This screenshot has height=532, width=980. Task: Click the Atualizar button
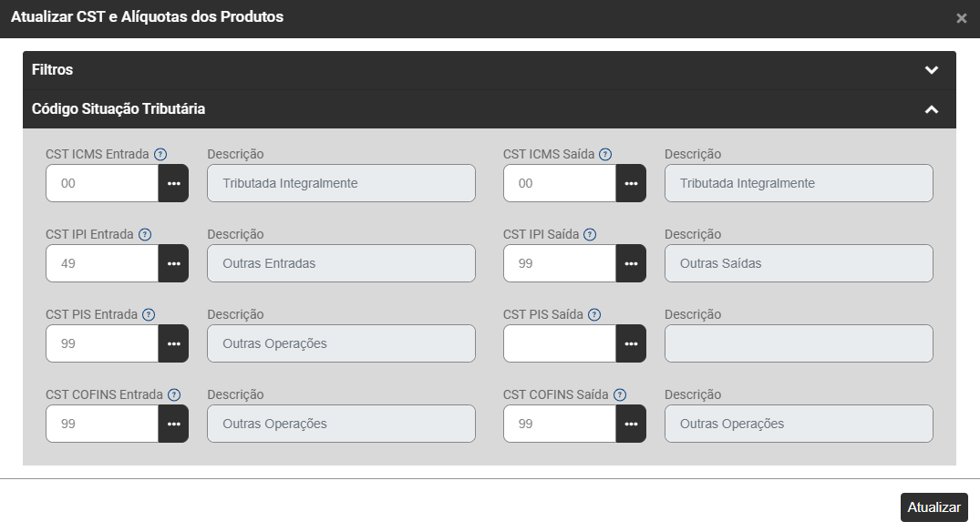click(x=934, y=507)
